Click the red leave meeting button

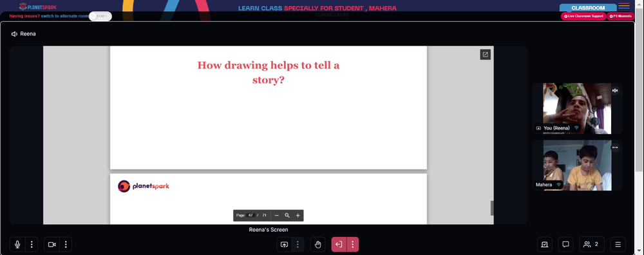pyautogui.click(x=339, y=244)
